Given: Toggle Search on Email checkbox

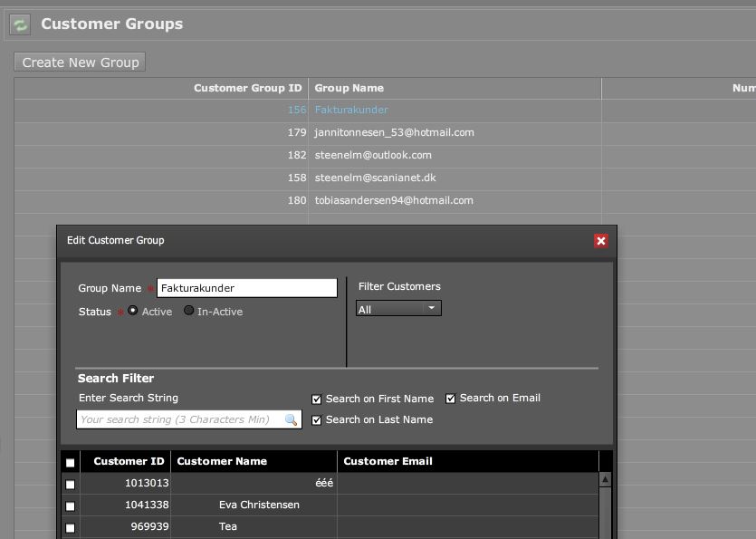Looking at the screenshot, I should tap(450, 399).
